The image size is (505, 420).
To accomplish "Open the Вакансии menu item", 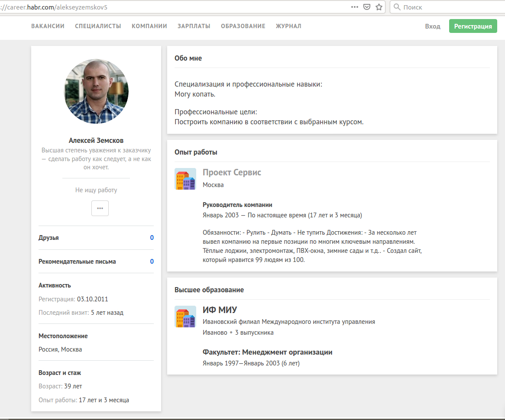I will tap(48, 26).
